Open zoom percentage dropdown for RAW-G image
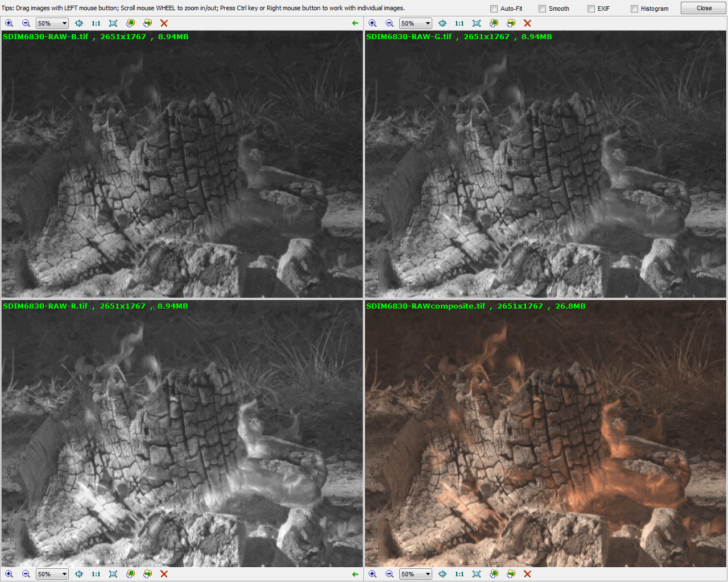The height and width of the screenshot is (582, 728). coord(416,23)
